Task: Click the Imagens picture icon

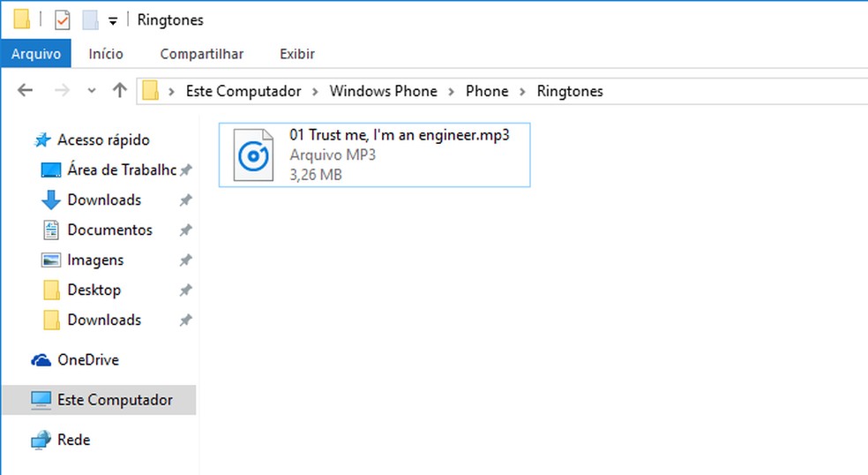Action: pos(51,260)
